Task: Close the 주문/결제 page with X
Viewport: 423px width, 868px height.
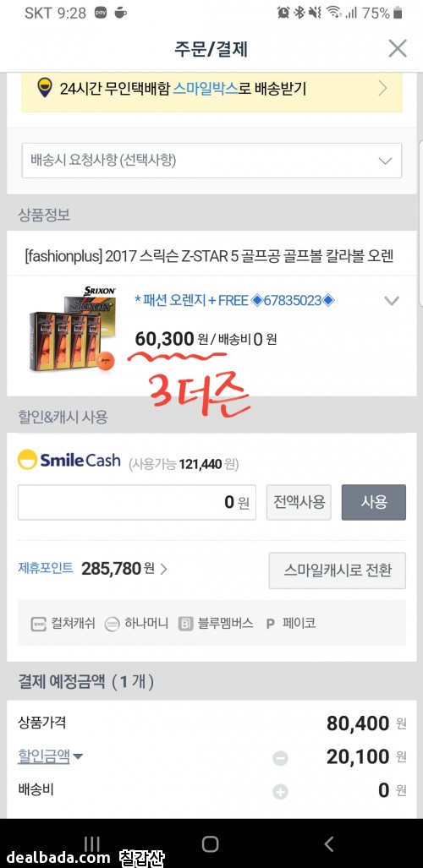Action: coord(398,49)
